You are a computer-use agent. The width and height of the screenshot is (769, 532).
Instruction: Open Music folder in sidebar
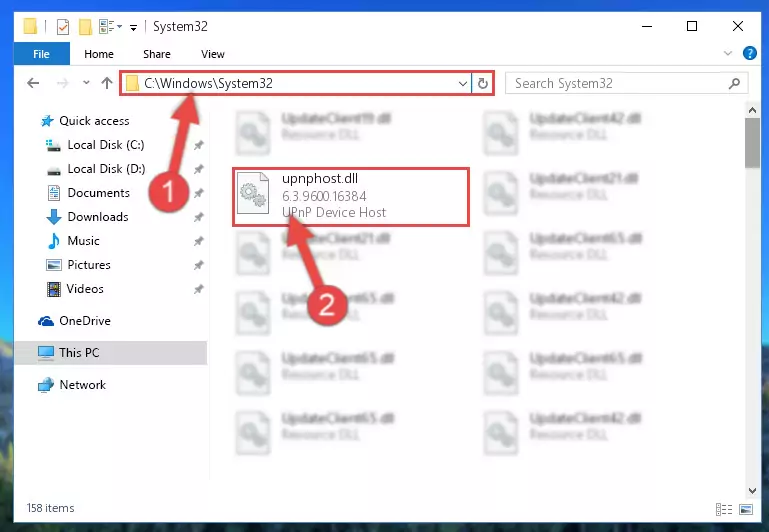click(x=83, y=241)
